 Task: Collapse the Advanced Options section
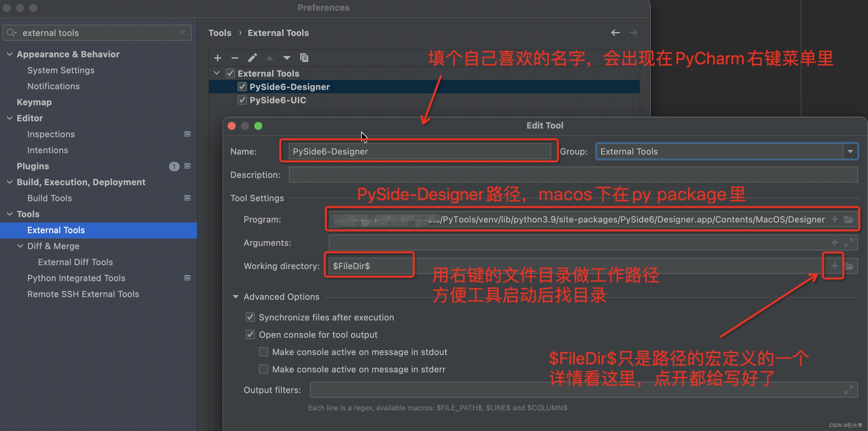point(236,297)
